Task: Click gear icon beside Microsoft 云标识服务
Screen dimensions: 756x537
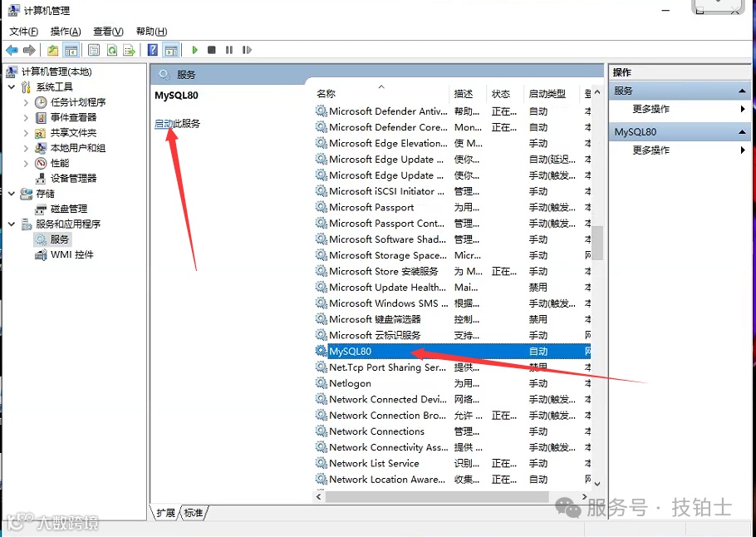Action: (x=322, y=335)
